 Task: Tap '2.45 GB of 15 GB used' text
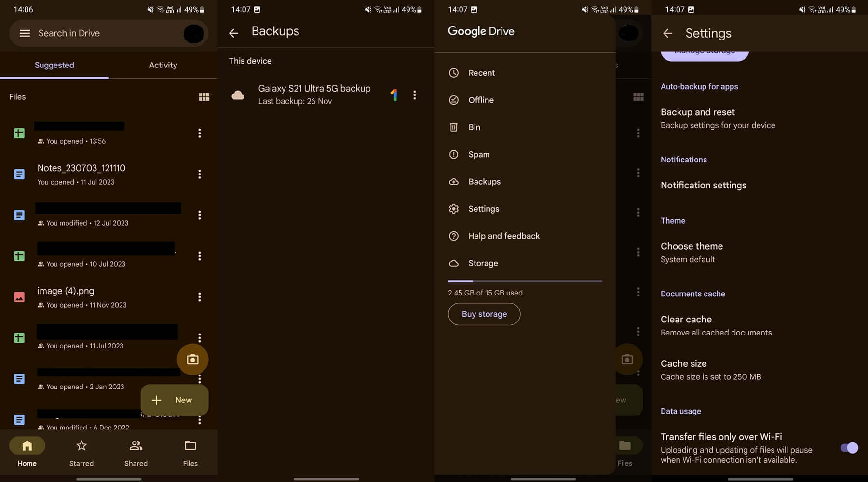click(485, 293)
